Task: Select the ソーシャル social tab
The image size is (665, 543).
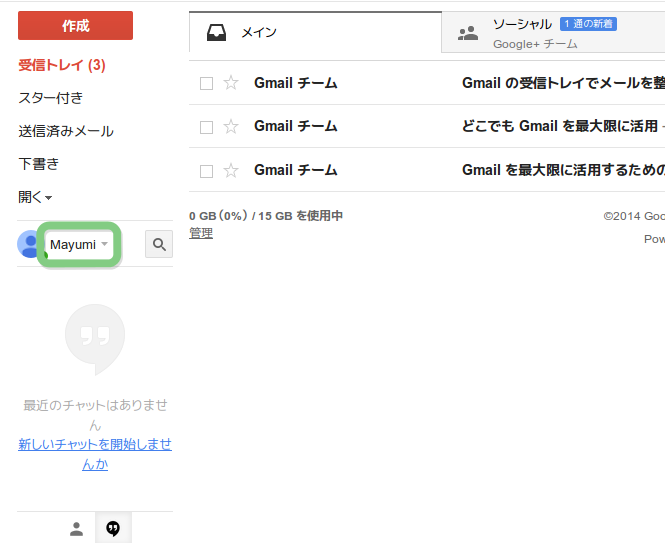Action: click(x=553, y=32)
